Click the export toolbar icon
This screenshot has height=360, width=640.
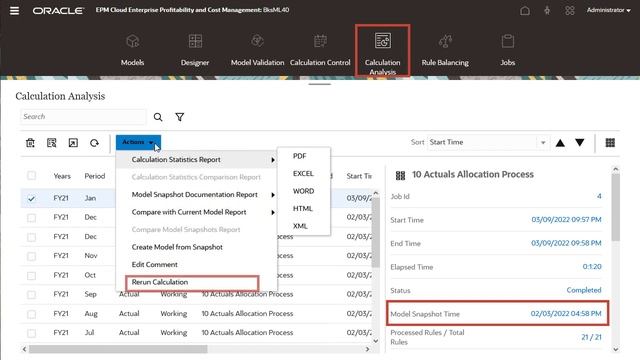73,143
